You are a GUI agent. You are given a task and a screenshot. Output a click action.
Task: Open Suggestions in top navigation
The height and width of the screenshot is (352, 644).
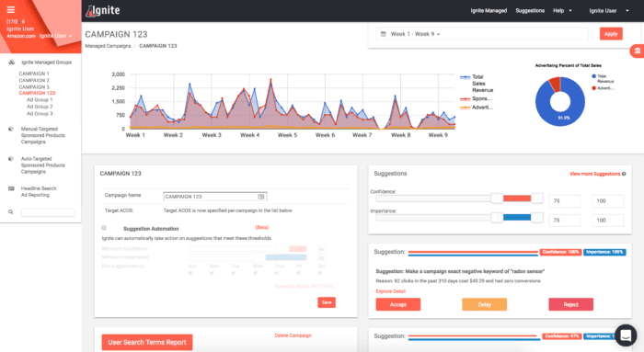(x=530, y=11)
